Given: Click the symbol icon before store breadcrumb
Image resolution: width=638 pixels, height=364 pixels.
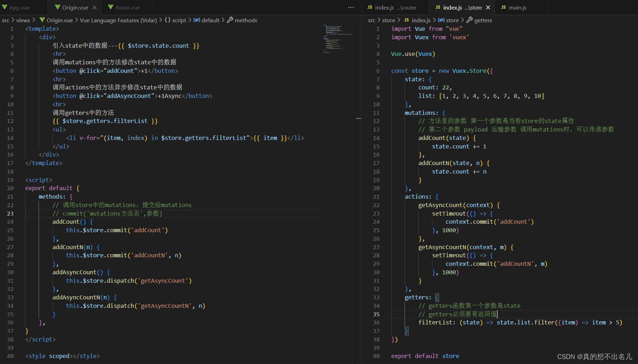Looking at the screenshot, I should [441, 20].
